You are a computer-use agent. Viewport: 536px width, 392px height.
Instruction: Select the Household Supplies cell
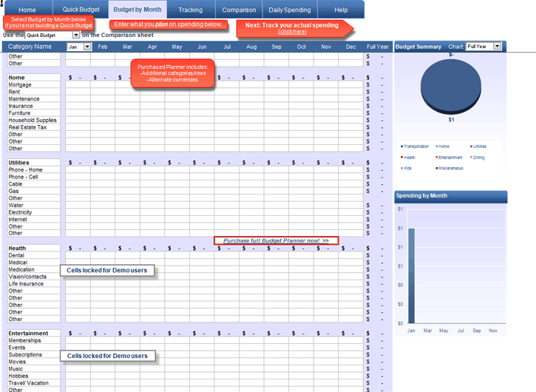(33, 120)
